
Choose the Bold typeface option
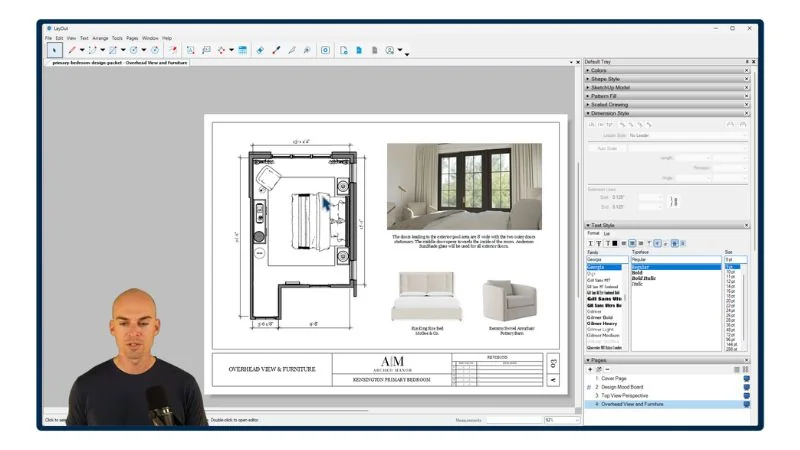[637, 273]
